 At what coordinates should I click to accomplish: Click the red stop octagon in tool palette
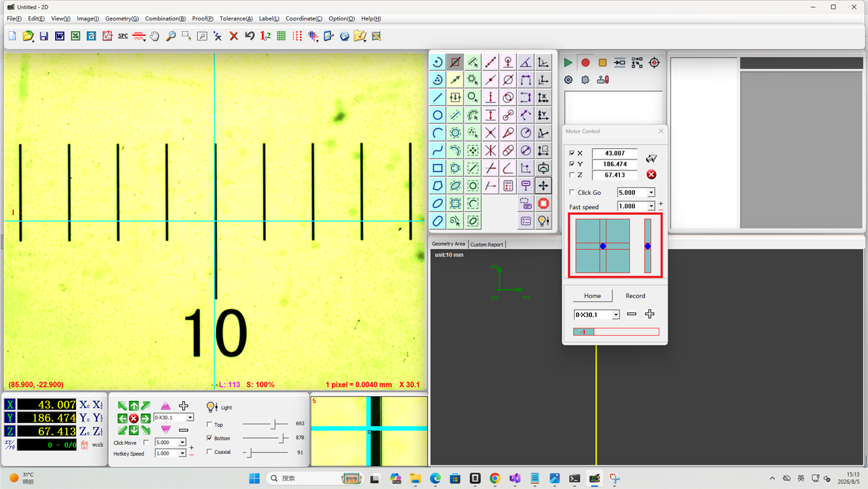click(x=543, y=204)
